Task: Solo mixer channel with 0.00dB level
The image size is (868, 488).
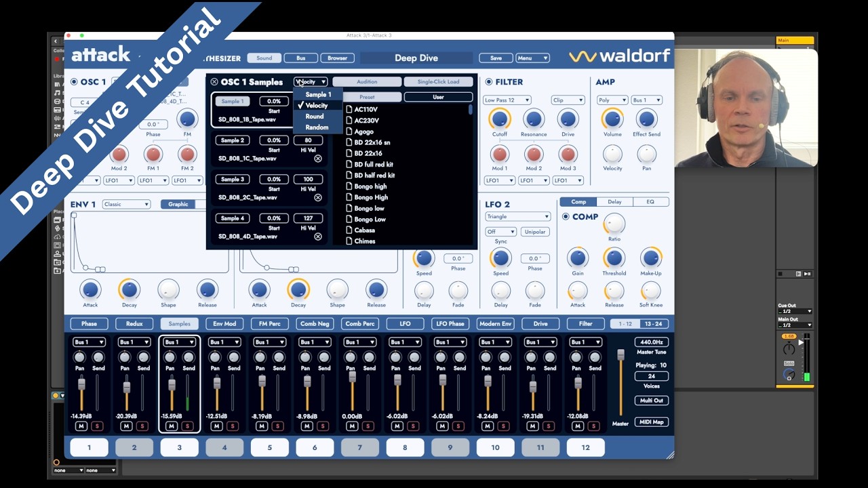Action: point(368,426)
